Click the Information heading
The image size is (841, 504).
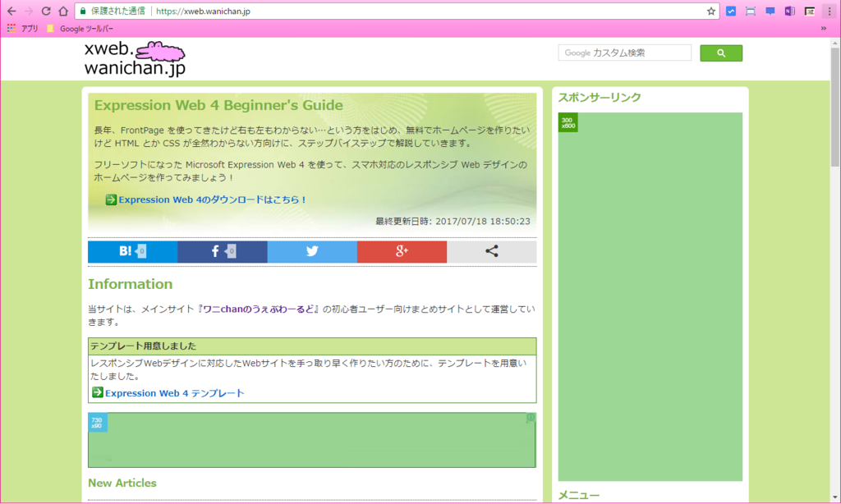coord(131,284)
